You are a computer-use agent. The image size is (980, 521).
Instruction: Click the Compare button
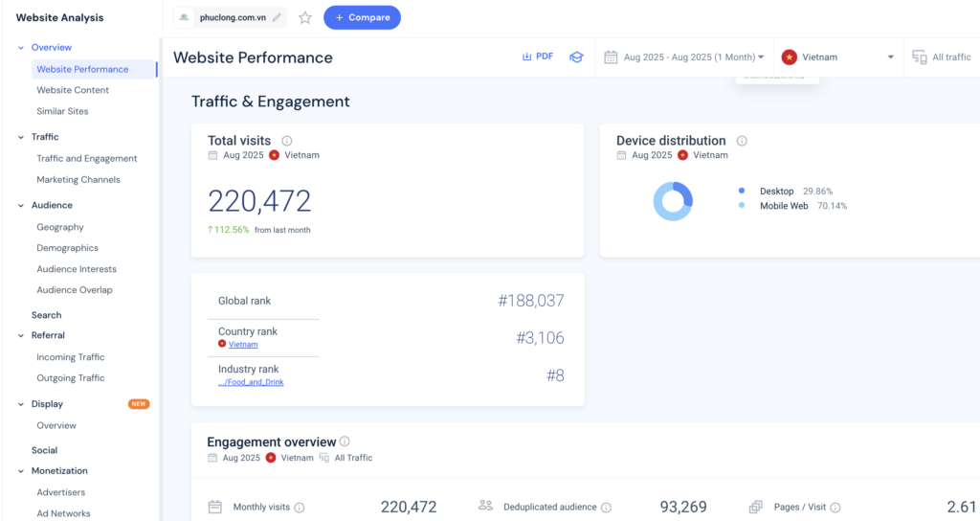(362, 17)
